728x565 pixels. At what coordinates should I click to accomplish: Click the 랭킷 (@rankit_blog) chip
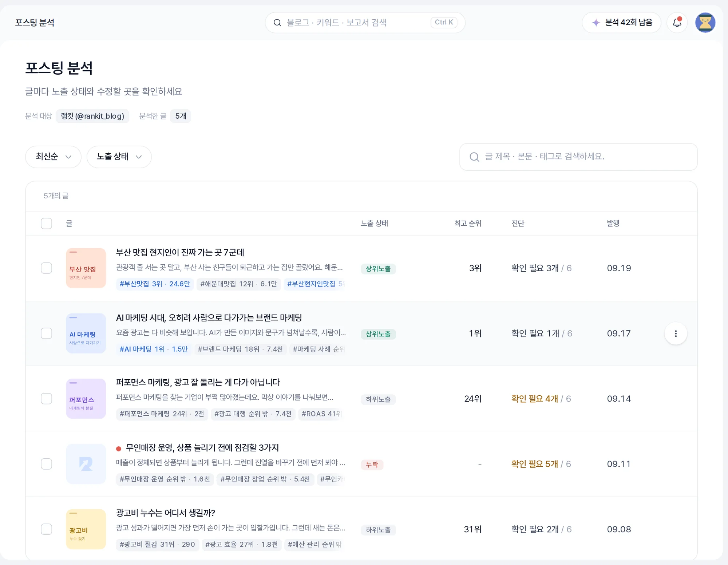pos(92,116)
